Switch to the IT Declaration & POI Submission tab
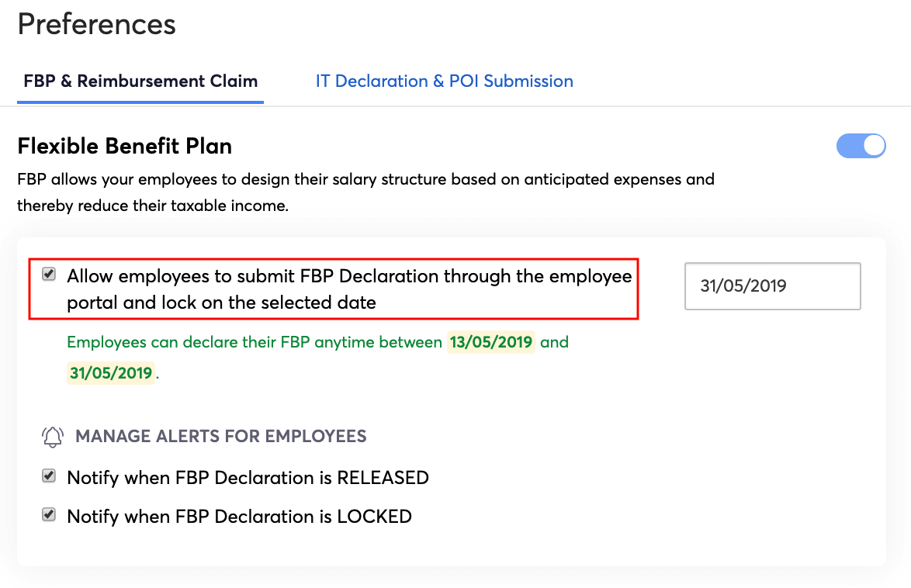This screenshot has width=911, height=588. point(444,81)
